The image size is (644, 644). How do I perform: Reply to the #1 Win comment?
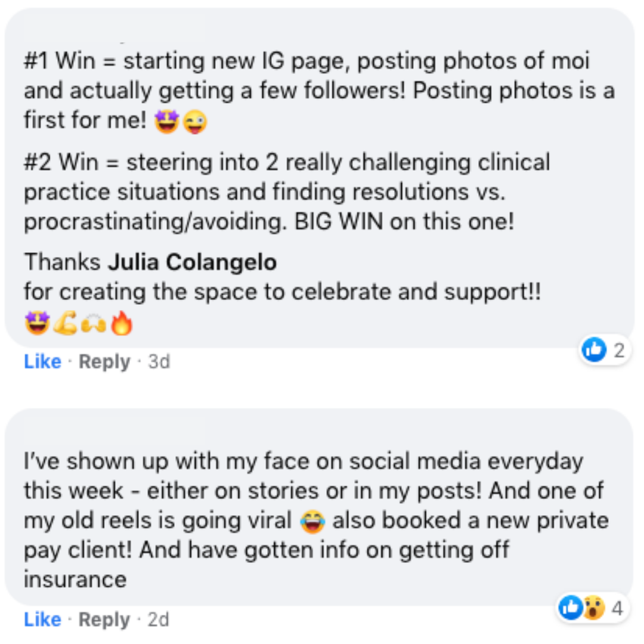tap(104, 362)
